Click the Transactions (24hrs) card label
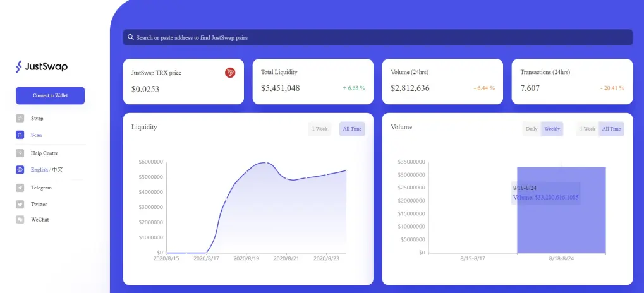The image size is (644, 293). tap(545, 72)
